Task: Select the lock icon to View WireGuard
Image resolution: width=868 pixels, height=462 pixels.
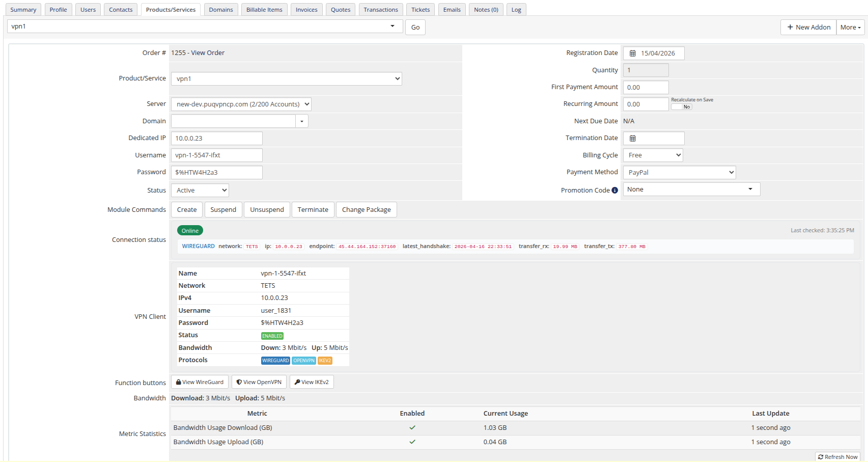Action: point(179,382)
